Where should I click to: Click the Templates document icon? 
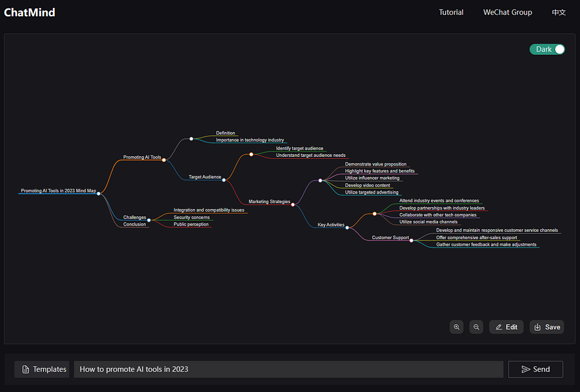24,369
